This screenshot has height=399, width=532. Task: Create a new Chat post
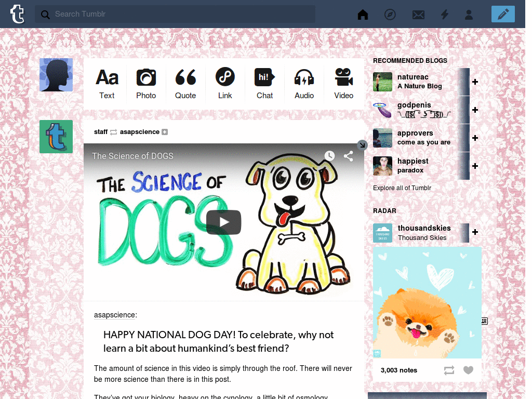click(264, 84)
